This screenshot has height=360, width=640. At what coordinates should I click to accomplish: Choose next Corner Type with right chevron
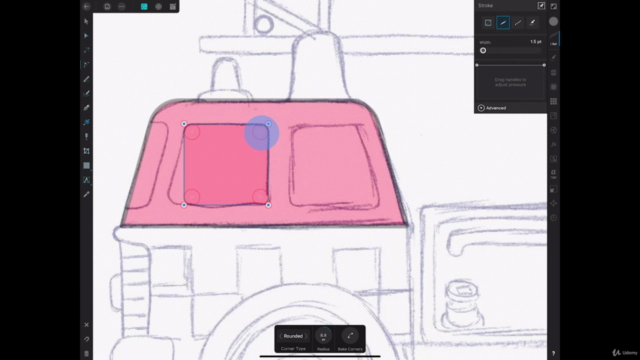[x=306, y=336]
